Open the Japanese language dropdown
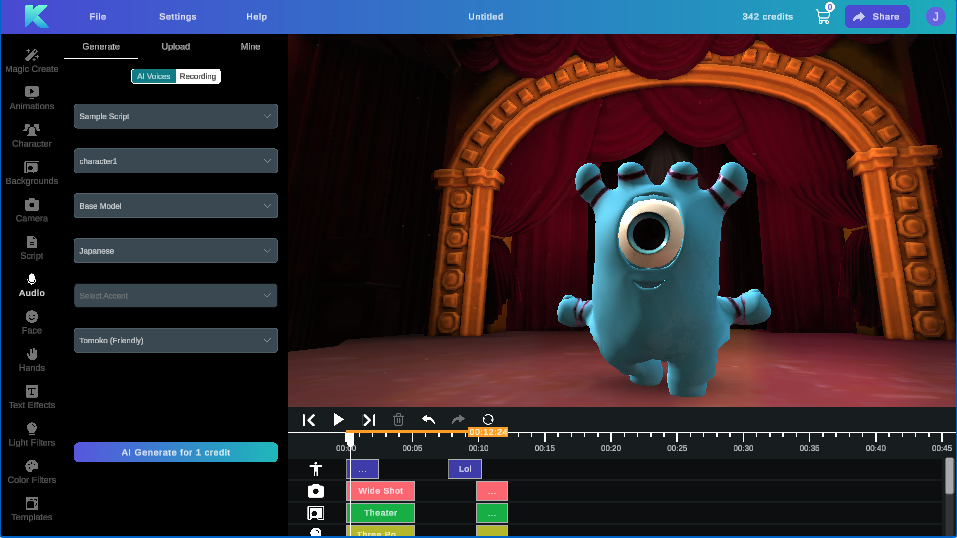Image resolution: width=957 pixels, height=538 pixels. [176, 251]
